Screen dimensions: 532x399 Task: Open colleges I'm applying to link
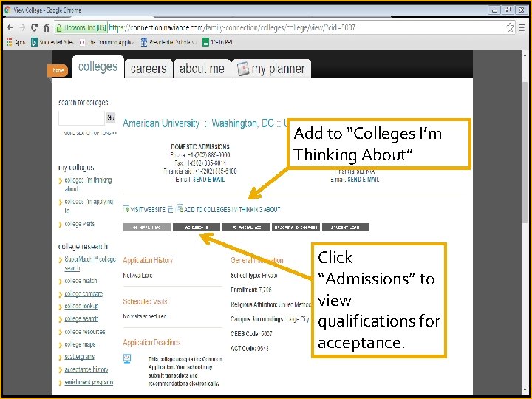click(89, 206)
